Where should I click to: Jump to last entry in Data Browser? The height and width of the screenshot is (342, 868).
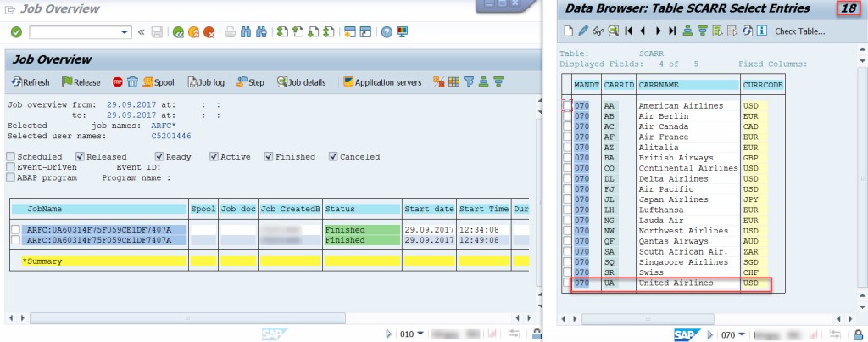(x=672, y=31)
